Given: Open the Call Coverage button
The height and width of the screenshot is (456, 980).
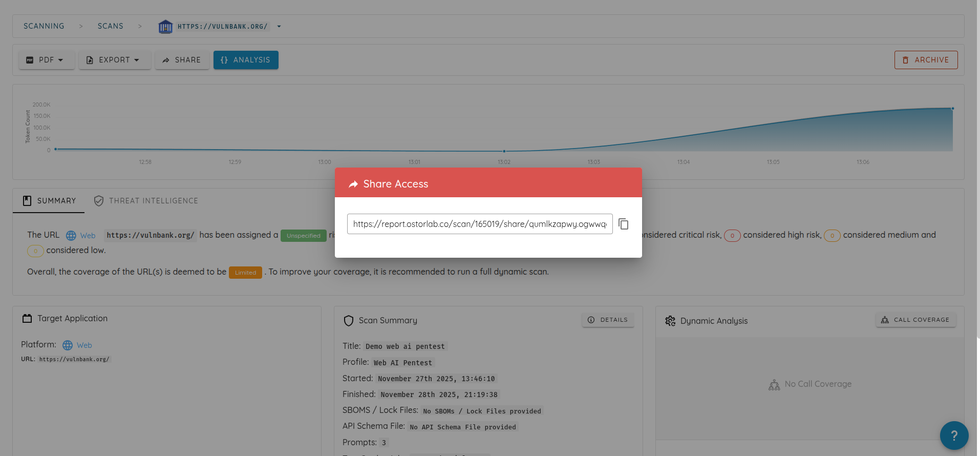Looking at the screenshot, I should (915, 320).
